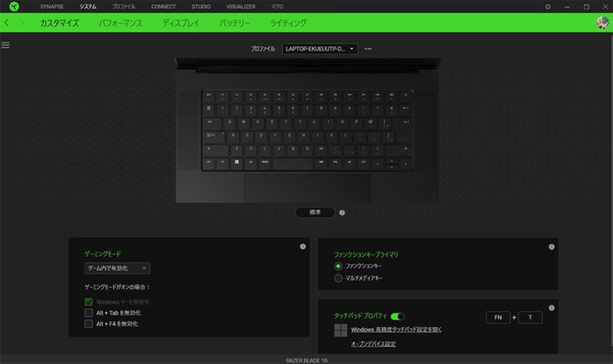The image size is (613, 364).
Task: Select ファンクションキー radio button
Action: point(338,266)
